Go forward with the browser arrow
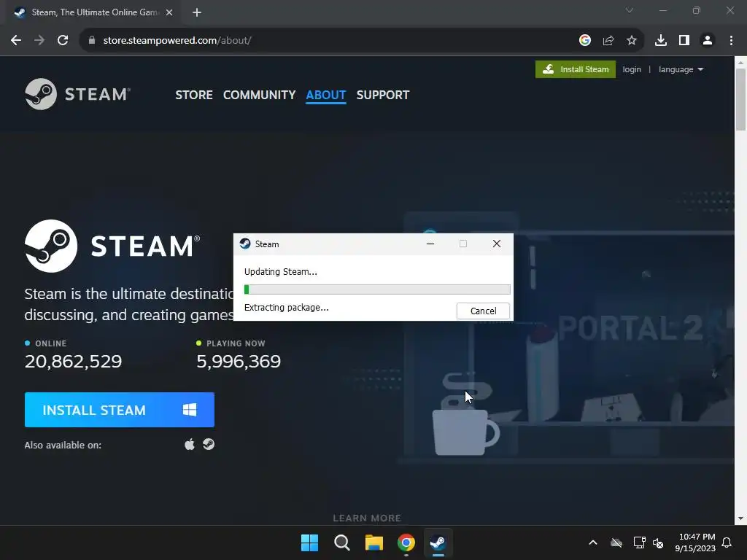This screenshot has width=747, height=560. click(x=39, y=41)
